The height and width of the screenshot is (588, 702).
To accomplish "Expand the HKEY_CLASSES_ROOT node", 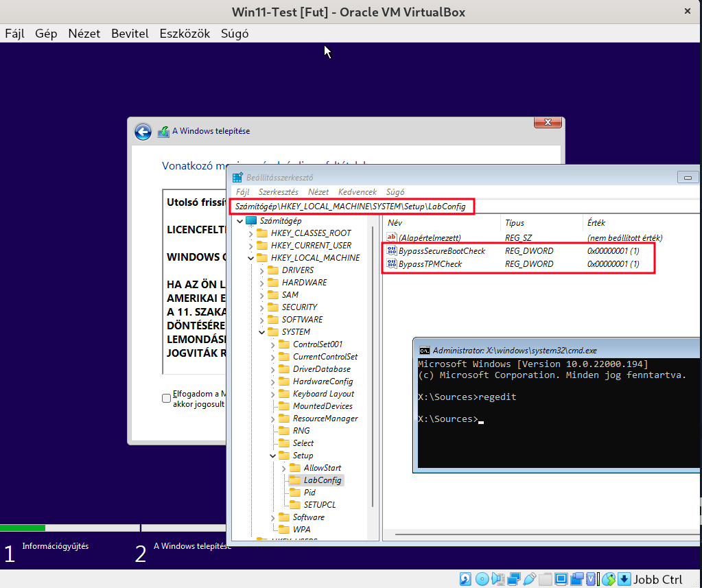I will point(250,233).
